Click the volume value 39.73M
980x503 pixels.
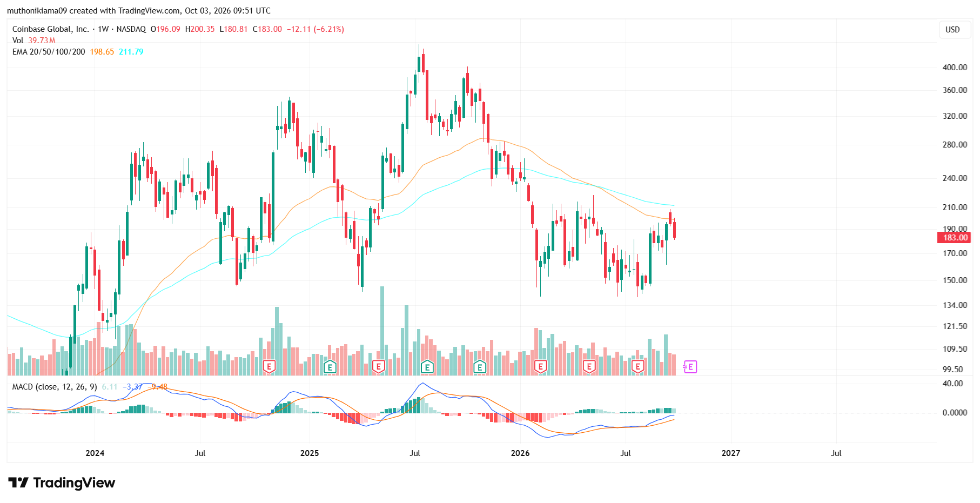click(x=42, y=41)
